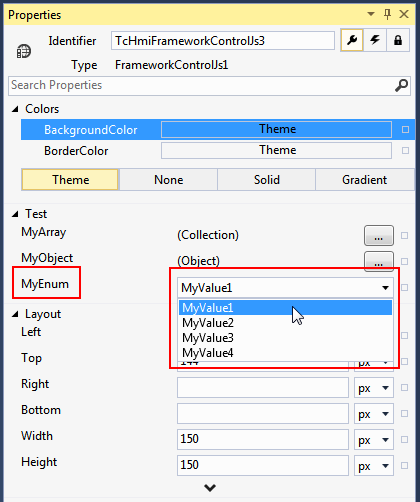Toggle the Left binding square

(x=404, y=336)
